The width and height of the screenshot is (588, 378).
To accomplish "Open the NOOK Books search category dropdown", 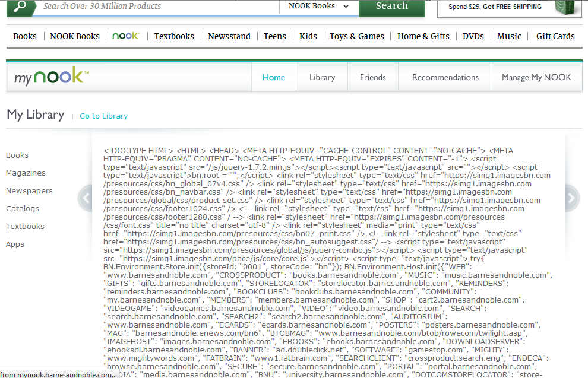I will (319, 6).
